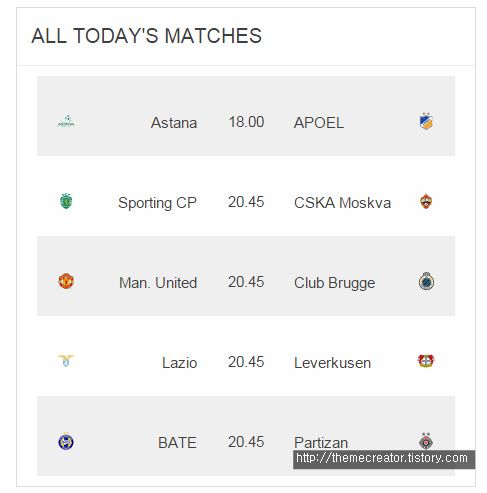This screenshot has height=493, width=487.
Task: Click the Lazio eagle crest
Action: 66,361
